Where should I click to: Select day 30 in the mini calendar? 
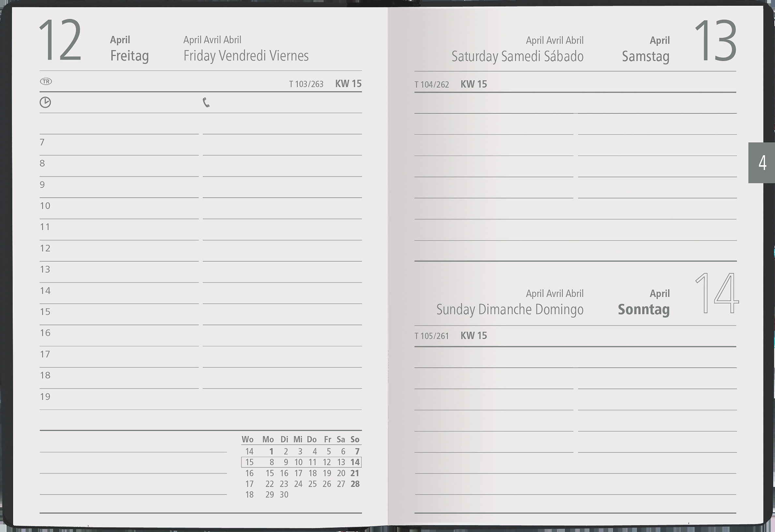point(284,495)
